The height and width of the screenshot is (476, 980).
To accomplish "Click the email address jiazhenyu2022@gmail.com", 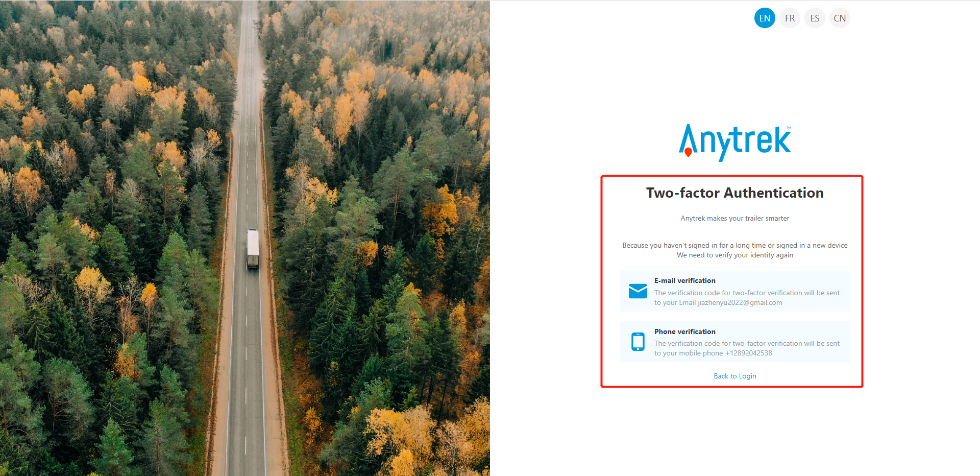I will point(741,302).
